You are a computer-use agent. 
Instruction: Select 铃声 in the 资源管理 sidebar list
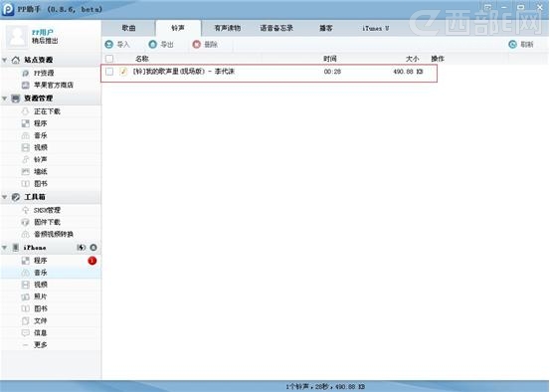pos(51,159)
